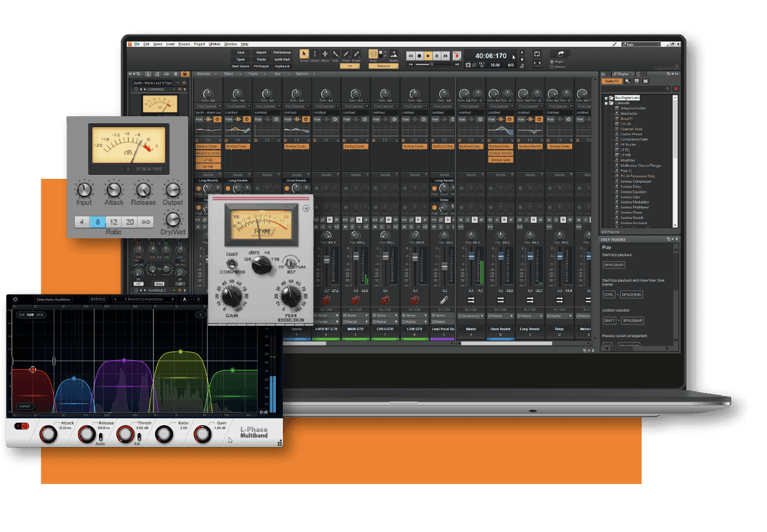This screenshot has width=767, height=532.
Task: Click the EXPERT button in L-Phase Multiband
Action: 24,406
